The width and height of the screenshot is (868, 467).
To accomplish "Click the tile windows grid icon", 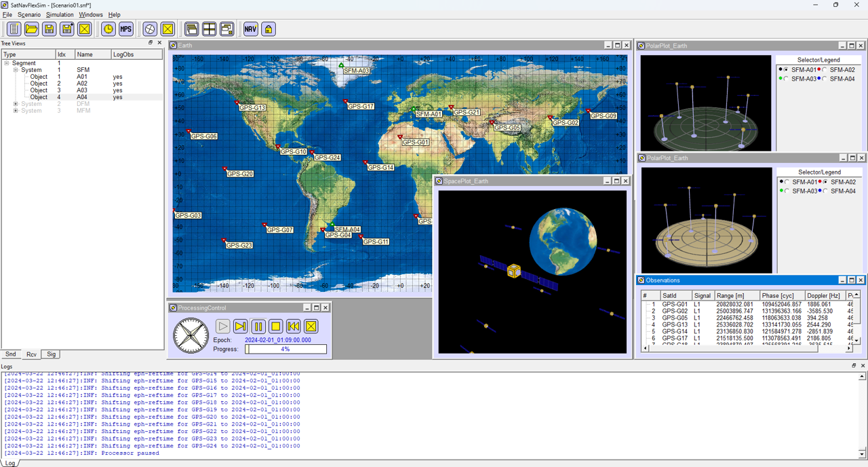I will click(x=209, y=29).
